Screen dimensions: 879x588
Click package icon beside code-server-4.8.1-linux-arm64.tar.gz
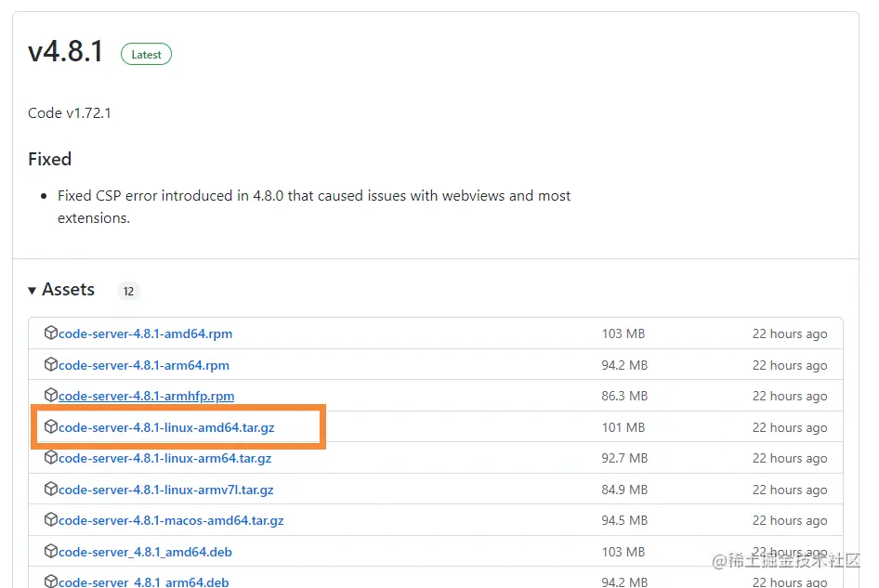point(50,457)
